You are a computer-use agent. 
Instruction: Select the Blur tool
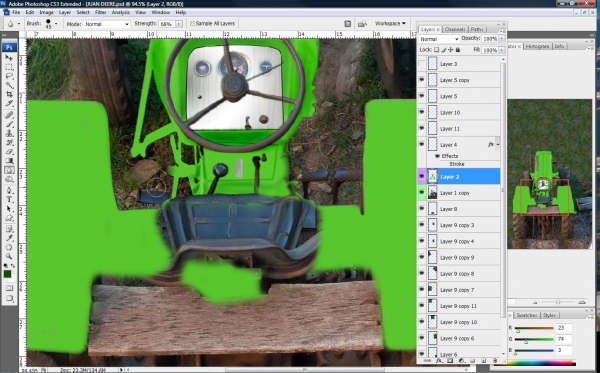click(x=9, y=169)
